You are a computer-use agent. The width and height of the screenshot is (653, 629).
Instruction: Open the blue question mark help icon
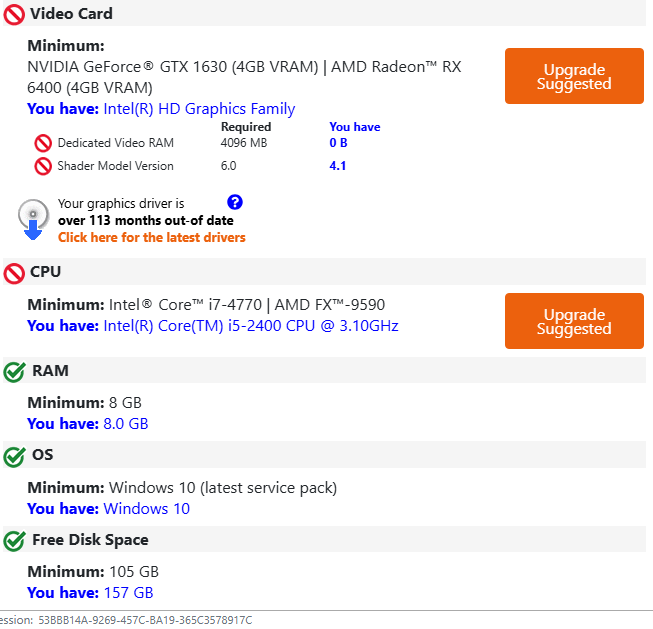[x=235, y=202]
